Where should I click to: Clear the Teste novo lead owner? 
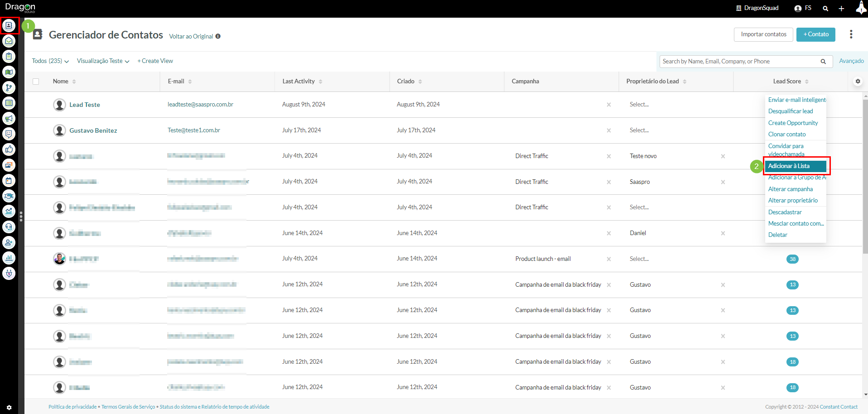click(x=723, y=156)
